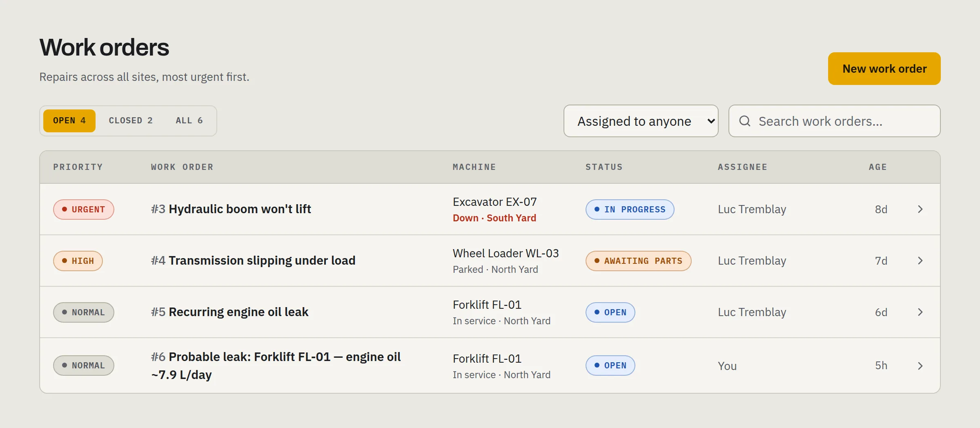Click the PRIORITY column header

78,167
